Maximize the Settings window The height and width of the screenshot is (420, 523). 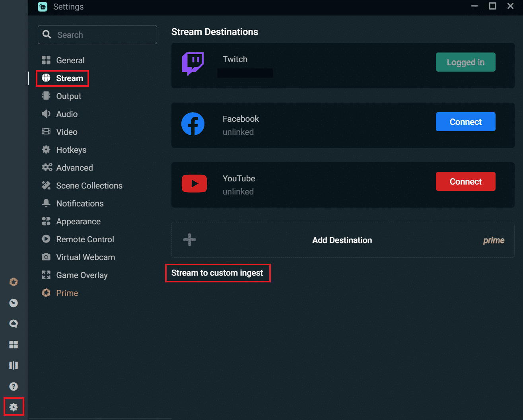tap(492, 6)
